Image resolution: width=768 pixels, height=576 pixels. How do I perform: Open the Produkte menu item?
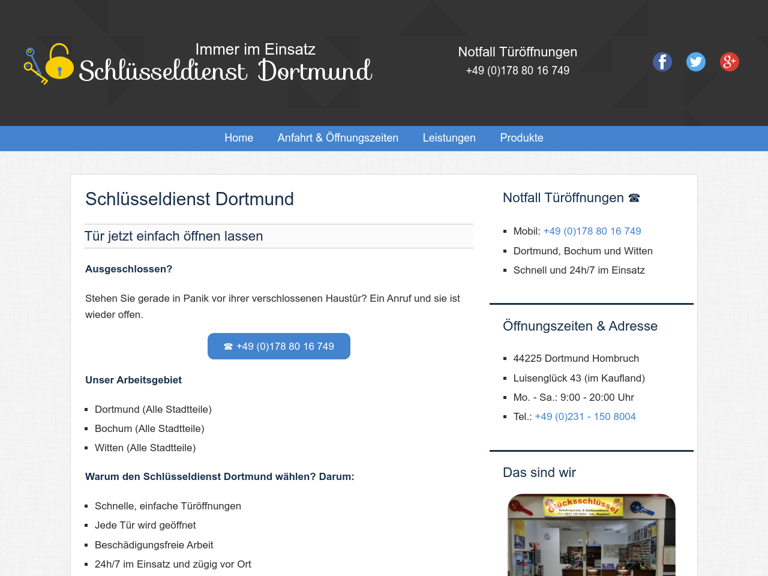(x=521, y=138)
